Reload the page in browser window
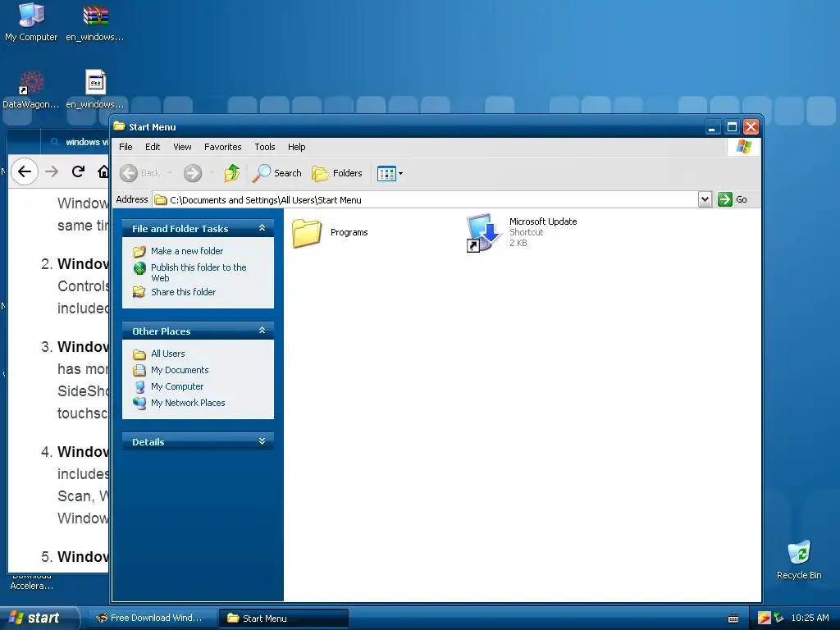Viewport: 840px width, 630px height. (78, 171)
